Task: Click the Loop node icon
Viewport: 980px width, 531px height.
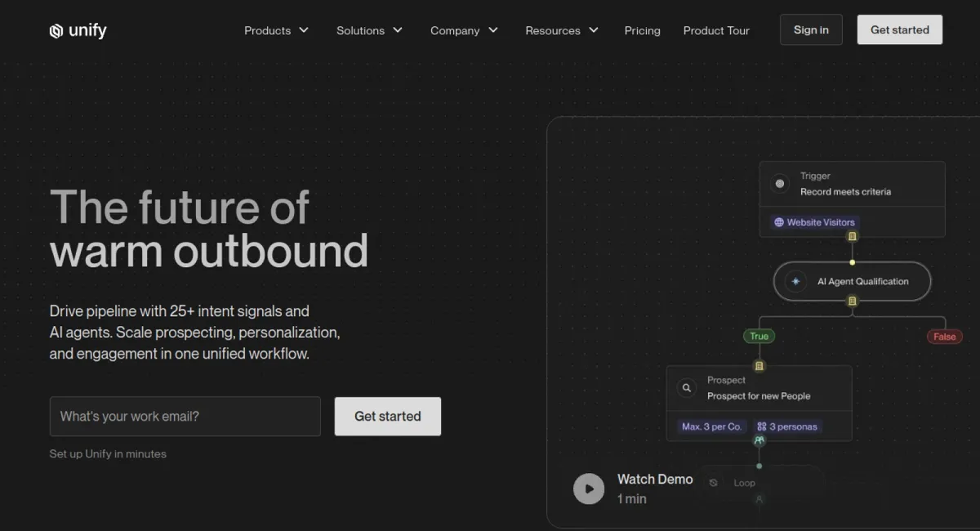Action: pyautogui.click(x=713, y=483)
